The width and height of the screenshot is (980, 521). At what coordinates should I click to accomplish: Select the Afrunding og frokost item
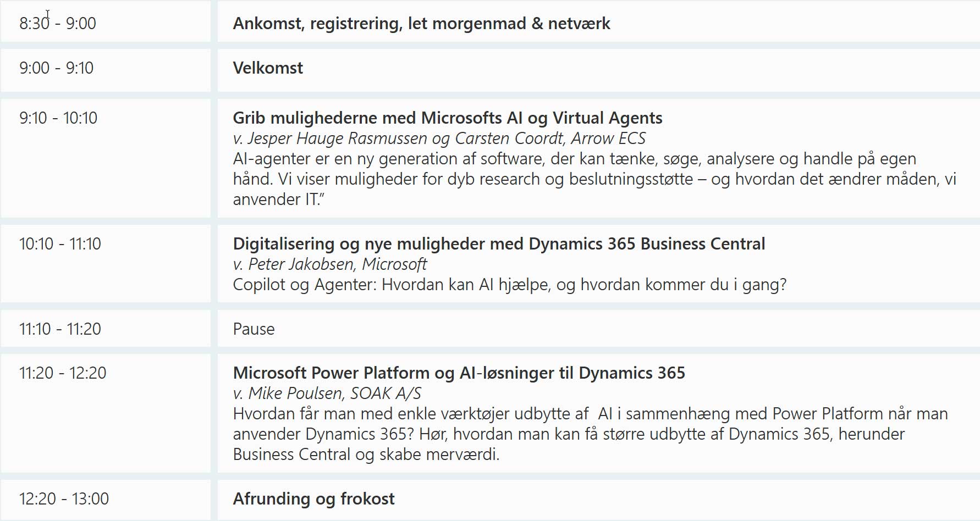coord(313,498)
